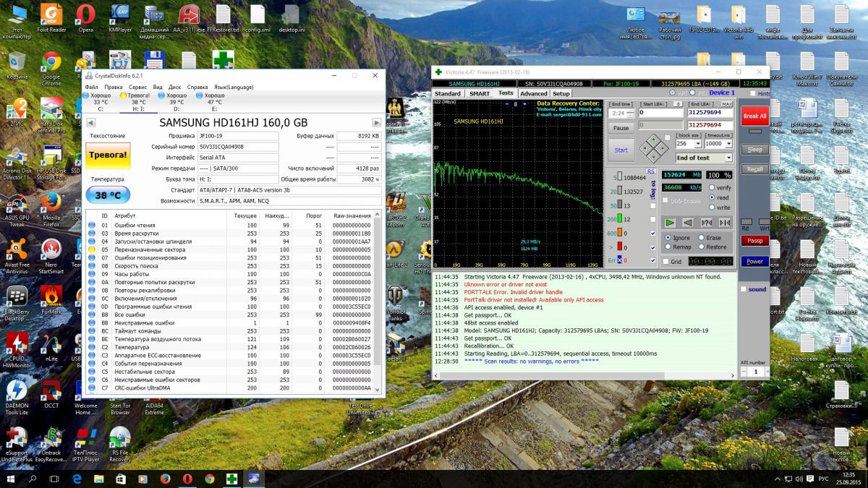Screen dimensions: 868x488
Task: Open the Язык(Language) menu
Action: tap(233, 87)
